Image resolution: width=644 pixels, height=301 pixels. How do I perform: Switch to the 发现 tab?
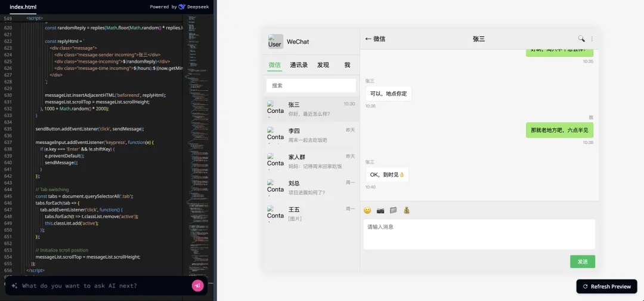[x=323, y=64]
